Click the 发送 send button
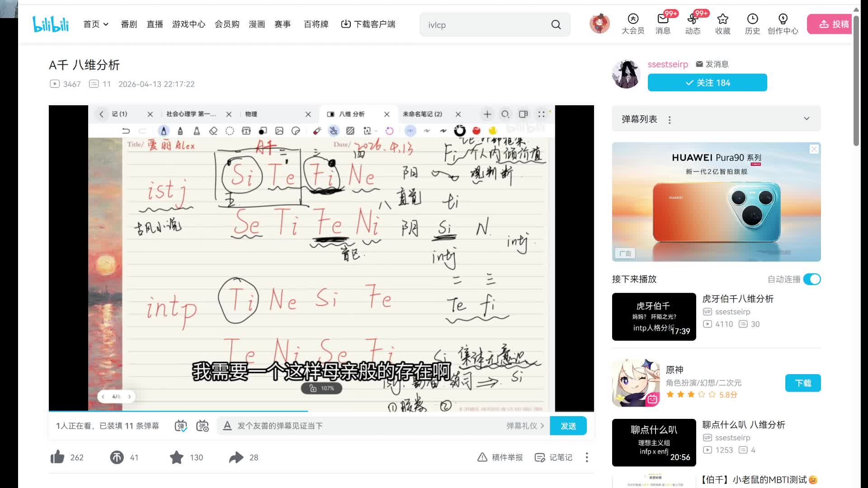 pos(568,426)
